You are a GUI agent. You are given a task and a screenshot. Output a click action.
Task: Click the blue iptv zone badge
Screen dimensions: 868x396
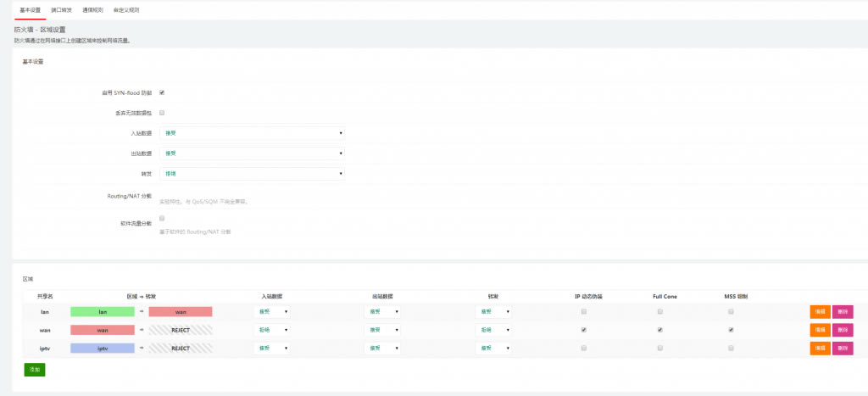[102, 348]
